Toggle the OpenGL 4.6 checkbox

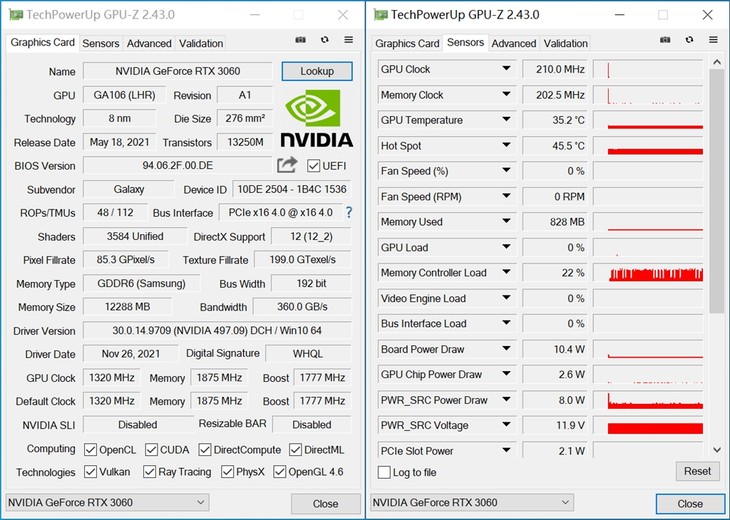pyautogui.click(x=279, y=472)
